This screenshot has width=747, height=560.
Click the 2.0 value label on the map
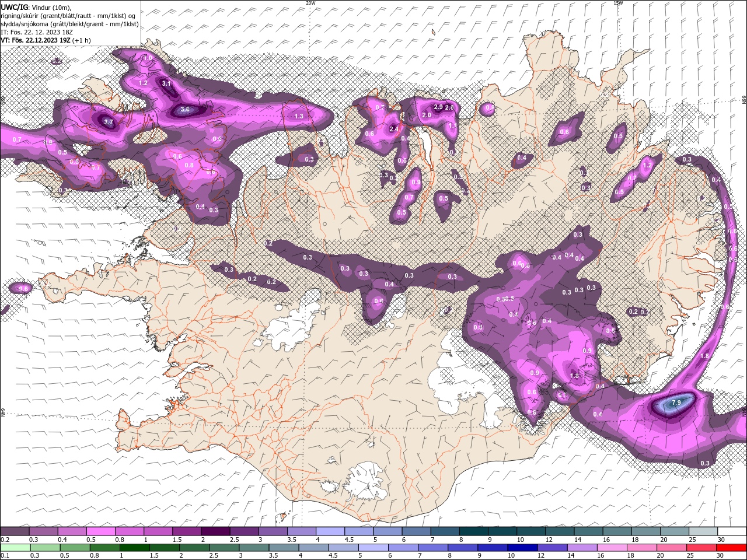(x=427, y=116)
